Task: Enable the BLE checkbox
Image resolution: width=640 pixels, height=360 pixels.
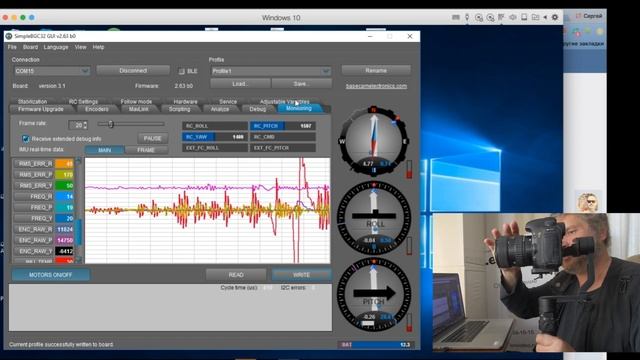Action: [x=182, y=71]
